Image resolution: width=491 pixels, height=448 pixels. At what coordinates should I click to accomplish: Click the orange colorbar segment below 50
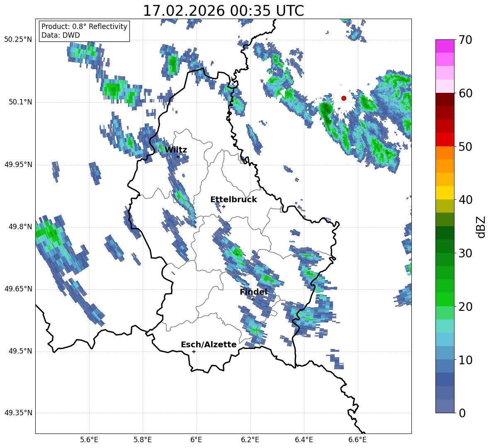445,153
